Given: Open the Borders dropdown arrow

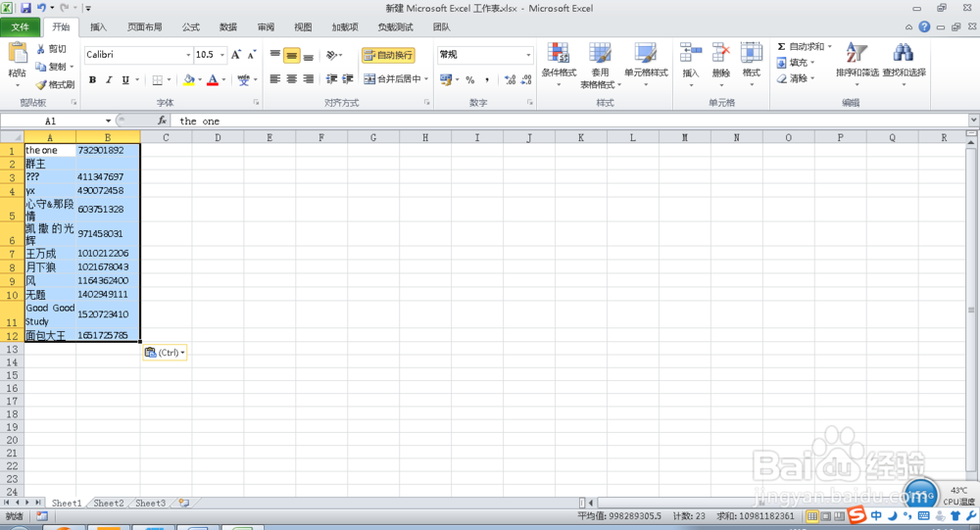Looking at the screenshot, I should [169, 80].
